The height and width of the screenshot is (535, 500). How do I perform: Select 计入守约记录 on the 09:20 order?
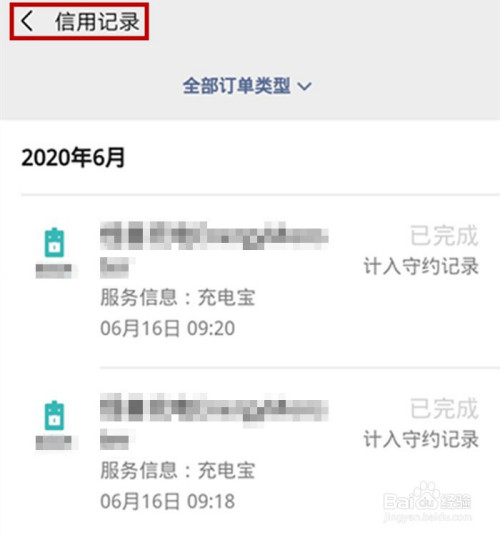(421, 266)
